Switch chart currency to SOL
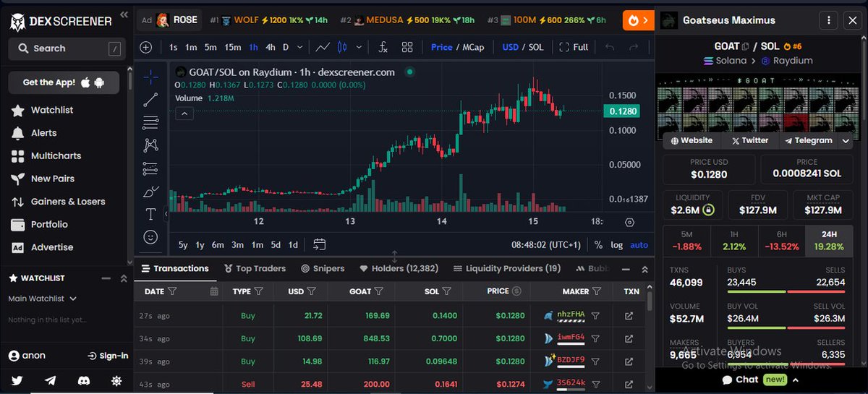Viewport: 868px width, 394px height. coord(536,47)
